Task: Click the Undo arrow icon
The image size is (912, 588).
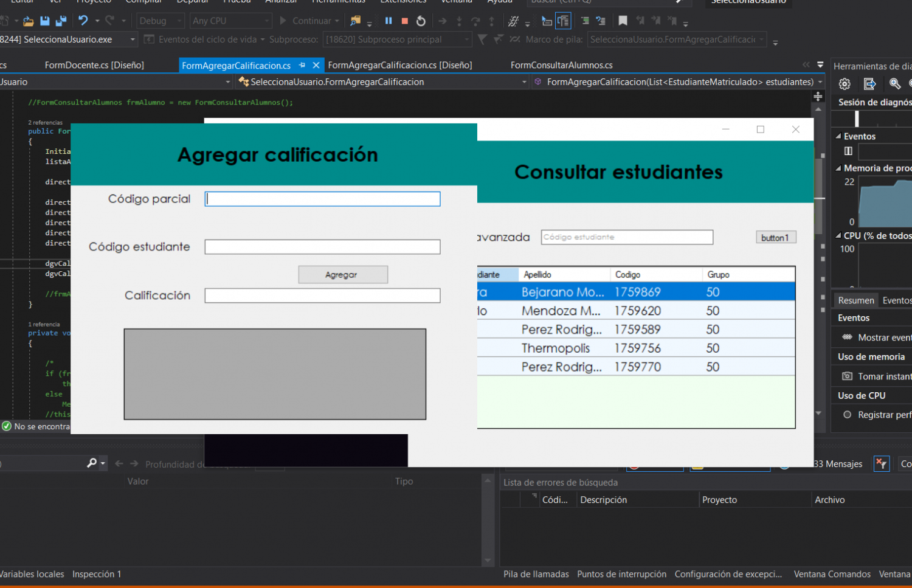Action: (x=83, y=21)
